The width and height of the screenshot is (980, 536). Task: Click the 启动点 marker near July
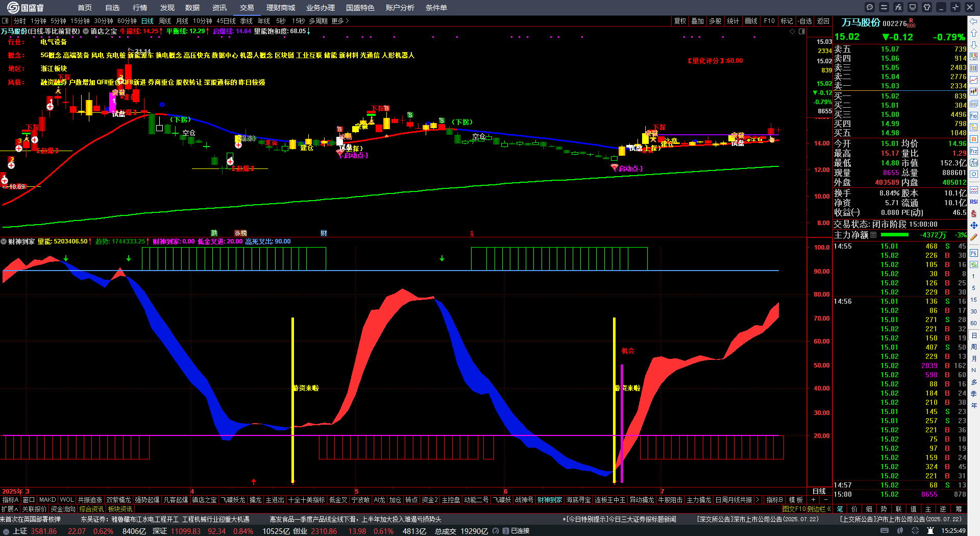coord(627,168)
